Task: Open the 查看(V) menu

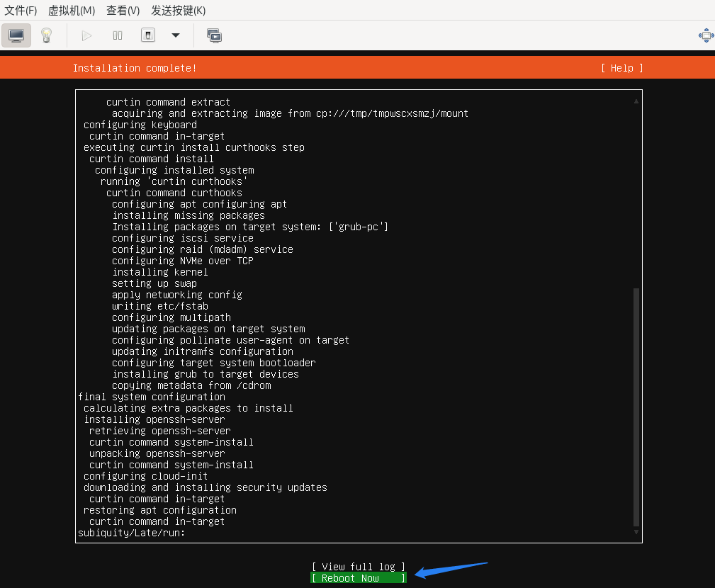Action: pos(123,11)
